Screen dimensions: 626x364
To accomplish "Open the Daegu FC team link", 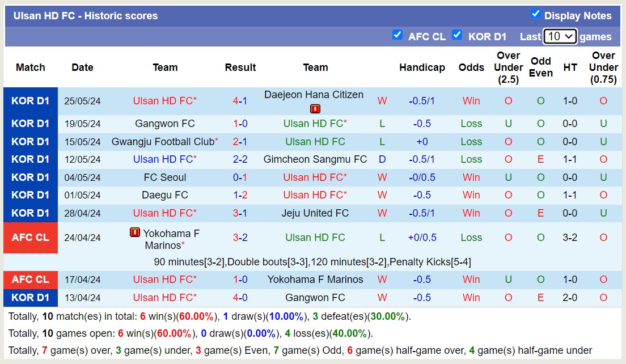I will pyautogui.click(x=164, y=195).
